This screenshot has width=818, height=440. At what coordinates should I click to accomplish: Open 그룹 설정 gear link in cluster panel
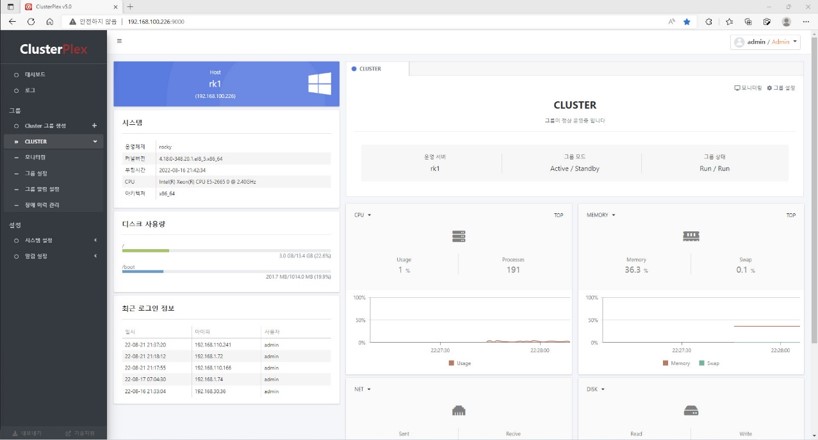coord(781,88)
